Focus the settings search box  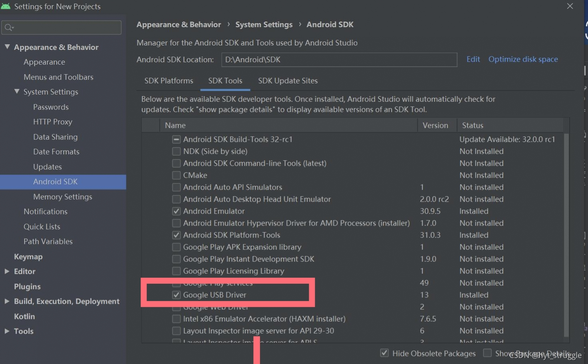coord(62,28)
